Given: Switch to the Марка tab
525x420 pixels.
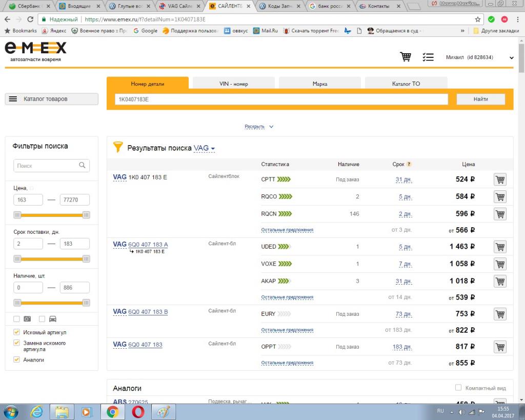Looking at the screenshot, I should pyautogui.click(x=320, y=84).
